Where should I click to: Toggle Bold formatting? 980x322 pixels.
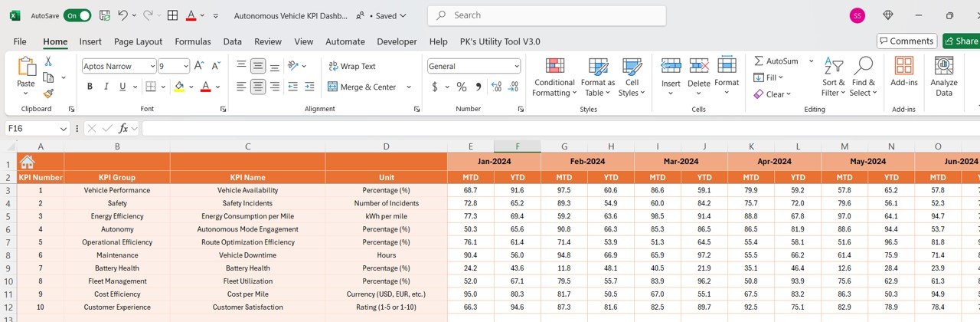[x=90, y=87]
